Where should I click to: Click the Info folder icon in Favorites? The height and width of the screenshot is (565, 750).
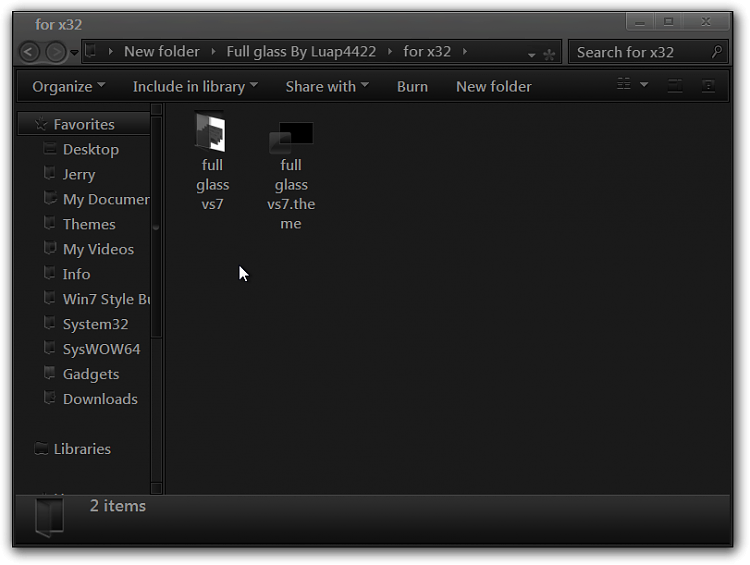tap(49, 273)
